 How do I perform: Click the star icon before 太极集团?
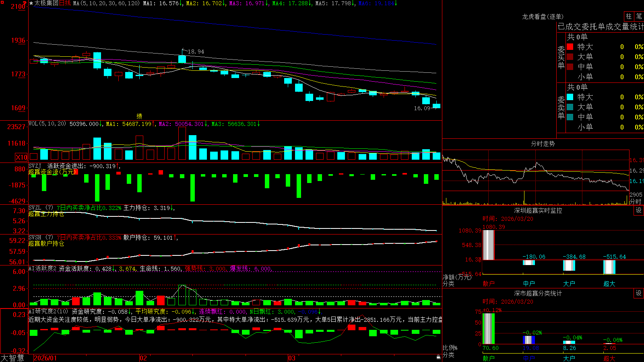point(31,3)
